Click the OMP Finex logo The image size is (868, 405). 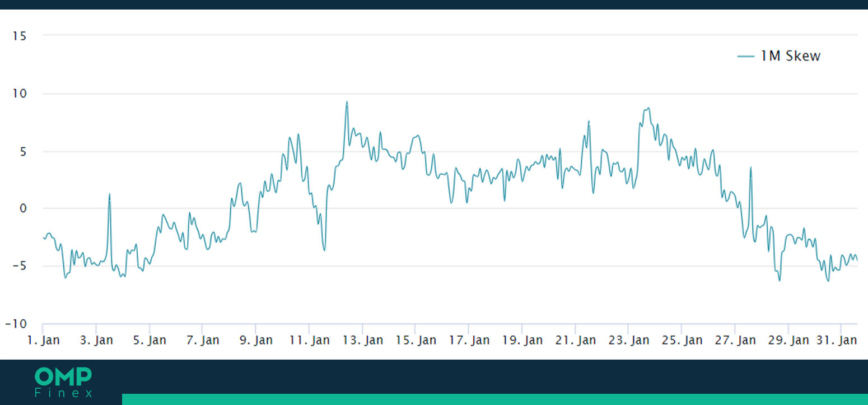pos(63,383)
